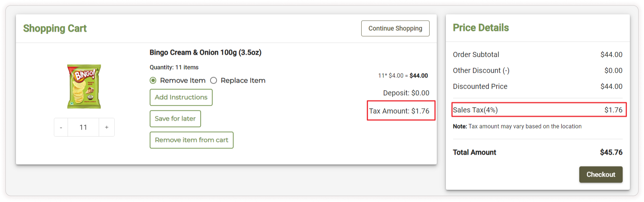Image resolution: width=644 pixels, height=202 pixels.
Task: Click the plus quantity stepper button
Action: [x=107, y=127]
